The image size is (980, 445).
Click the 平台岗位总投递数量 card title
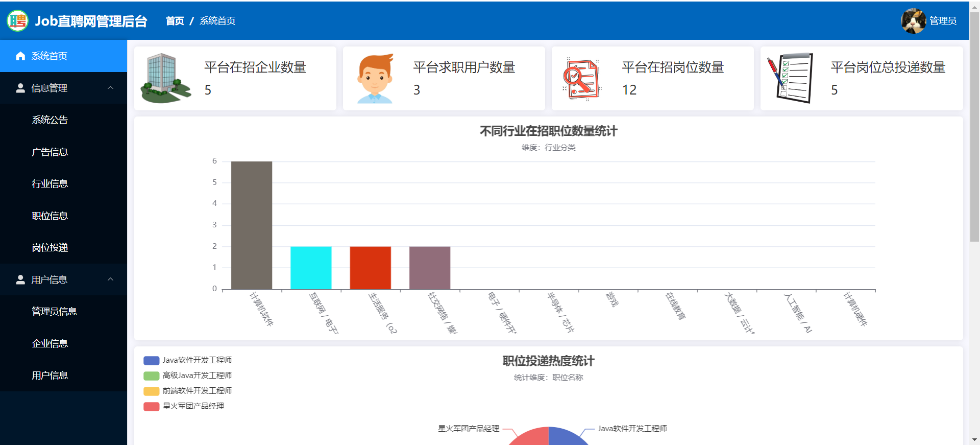click(x=888, y=67)
